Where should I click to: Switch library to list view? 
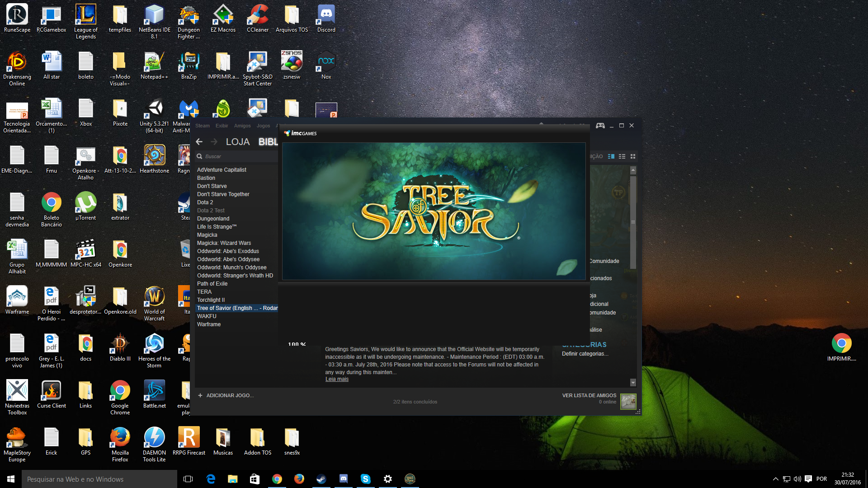(622, 156)
